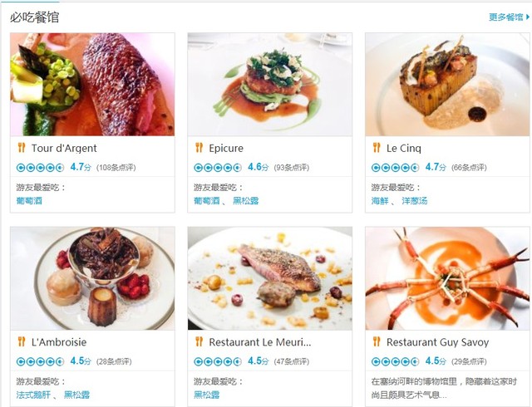
Task: Click the restaurant icon beside Restaurant Guy Savoy
Action: (x=377, y=341)
